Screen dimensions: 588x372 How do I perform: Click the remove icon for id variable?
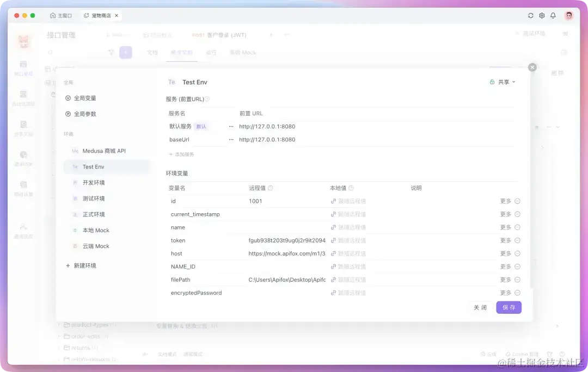[517, 201]
